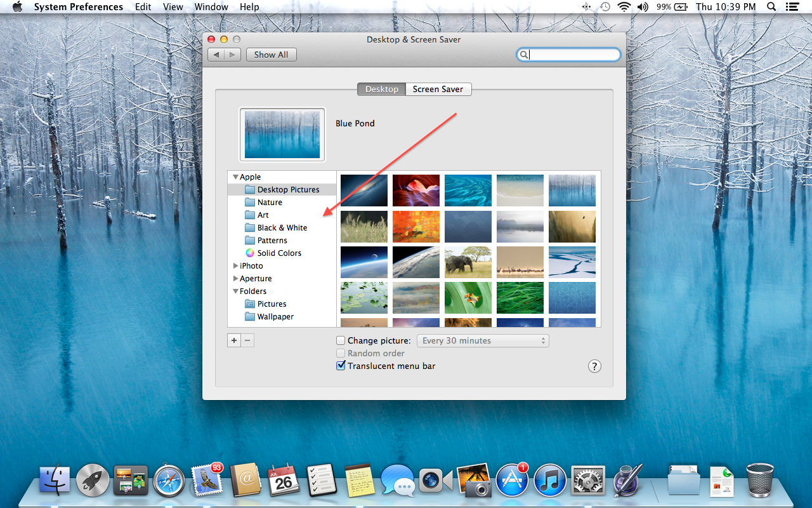Expand the Aperture source group
This screenshot has height=508, width=812.
click(235, 279)
